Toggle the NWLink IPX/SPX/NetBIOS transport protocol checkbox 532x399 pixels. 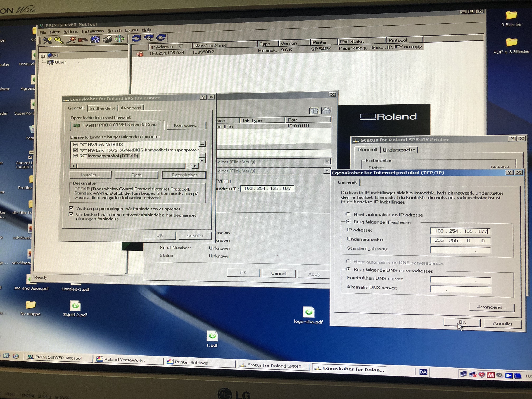click(75, 150)
